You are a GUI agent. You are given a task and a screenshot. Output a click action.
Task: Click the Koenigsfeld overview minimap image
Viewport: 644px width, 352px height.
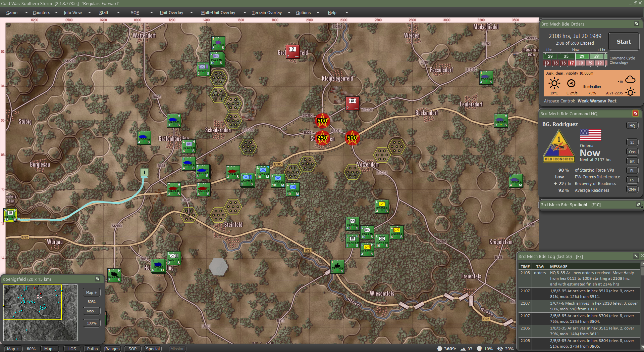(40, 313)
